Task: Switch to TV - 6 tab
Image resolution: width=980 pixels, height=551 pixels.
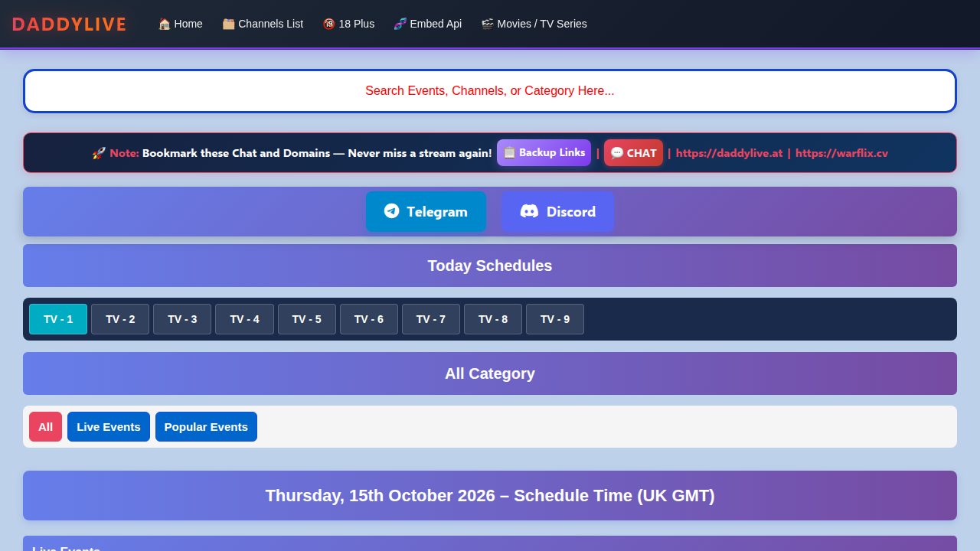Action: click(x=369, y=319)
